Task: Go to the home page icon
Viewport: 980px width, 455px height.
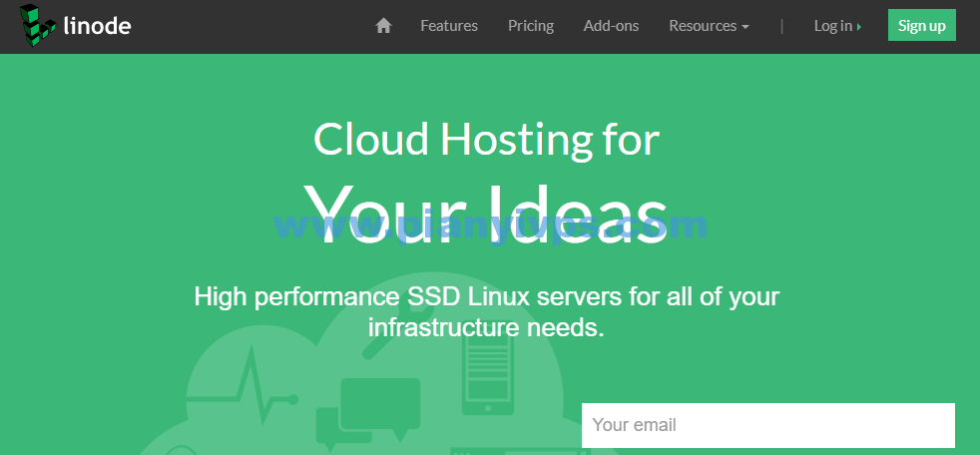Action: pyautogui.click(x=383, y=26)
